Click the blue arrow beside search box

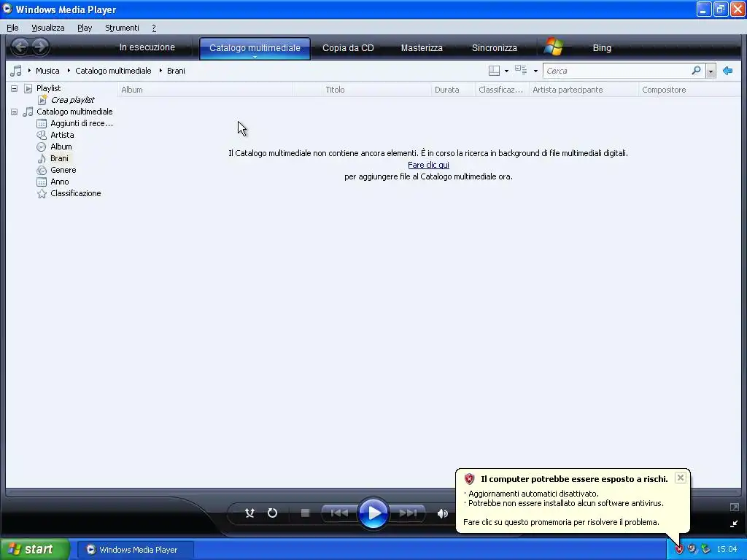coord(727,71)
